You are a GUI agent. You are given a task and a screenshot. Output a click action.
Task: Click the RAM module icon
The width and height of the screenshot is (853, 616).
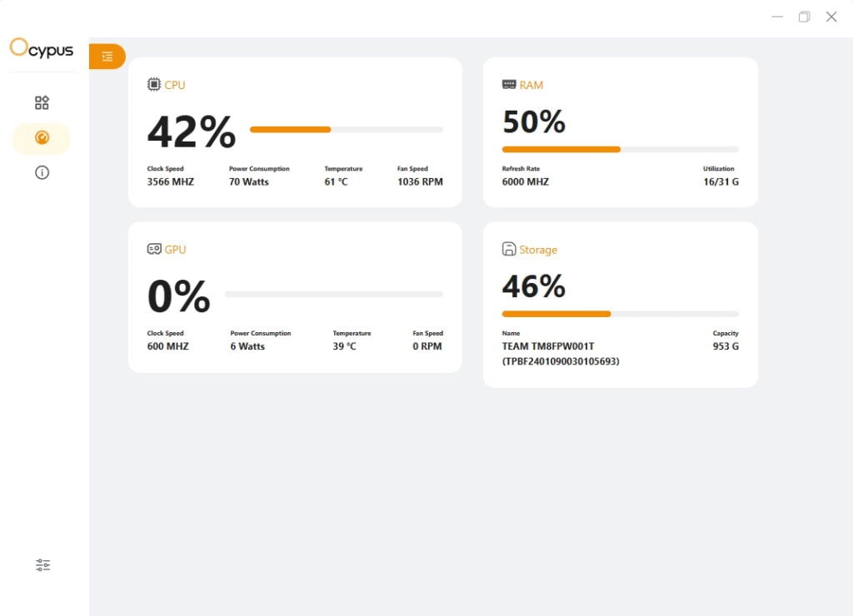(509, 84)
